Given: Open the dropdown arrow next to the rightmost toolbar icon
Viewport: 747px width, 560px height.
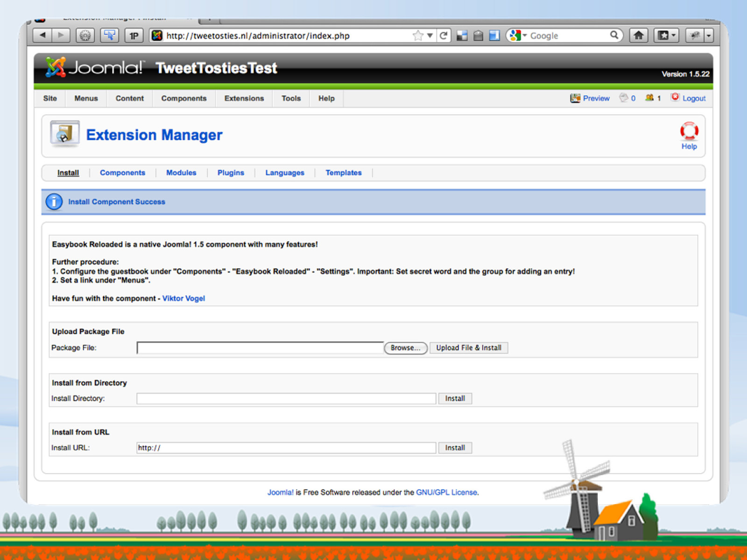Looking at the screenshot, I should 709,35.
